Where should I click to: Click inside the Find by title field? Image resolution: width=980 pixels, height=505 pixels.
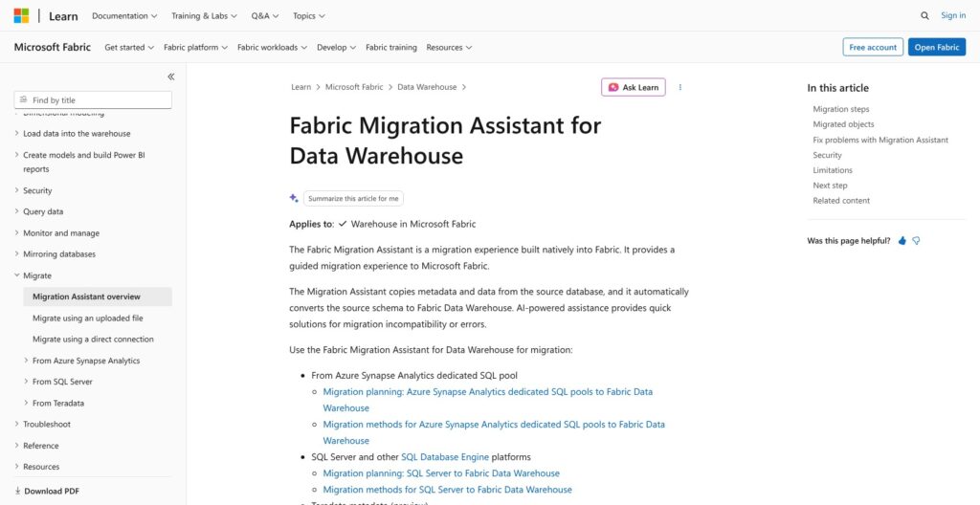point(93,100)
